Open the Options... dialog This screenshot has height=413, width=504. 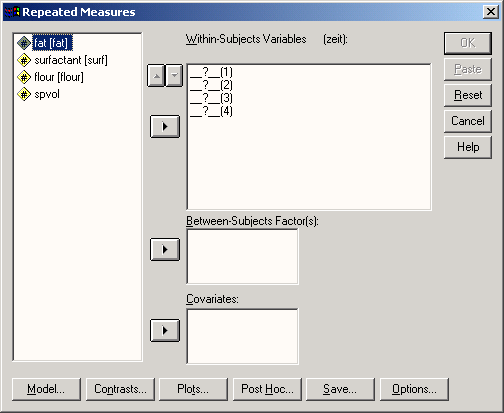click(414, 389)
